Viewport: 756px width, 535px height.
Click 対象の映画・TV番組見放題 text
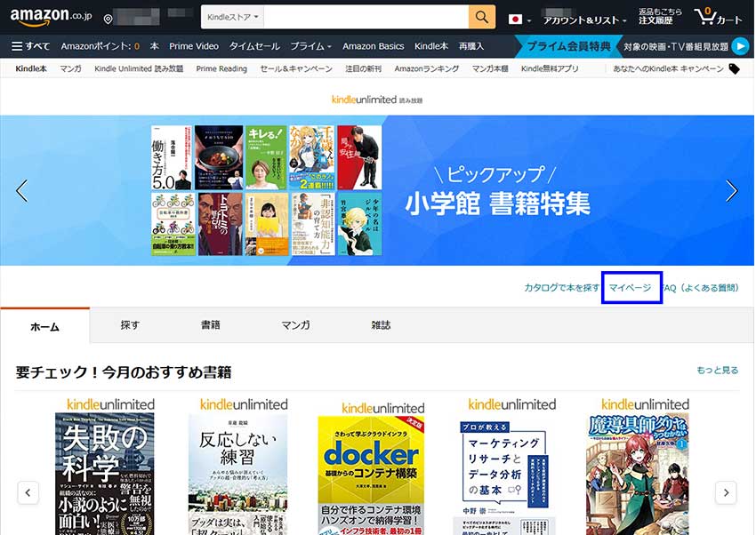[x=675, y=47]
